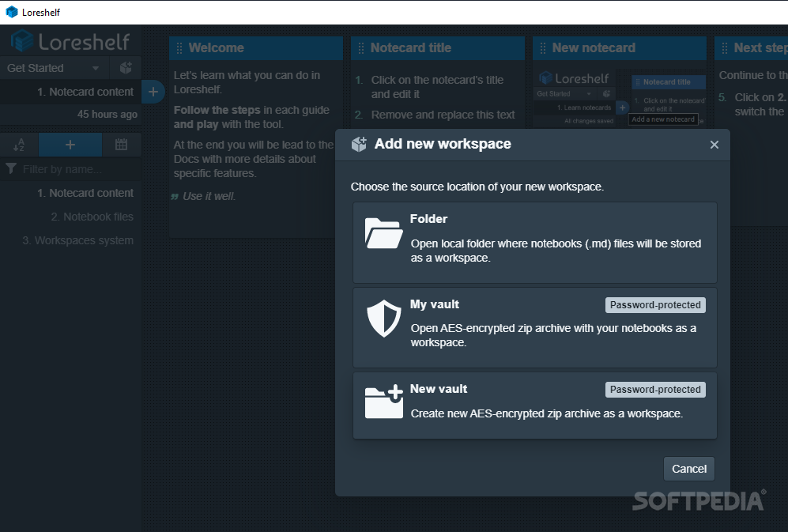
Task: Click the add workspace cube icon in sidebar
Action: coord(126,68)
